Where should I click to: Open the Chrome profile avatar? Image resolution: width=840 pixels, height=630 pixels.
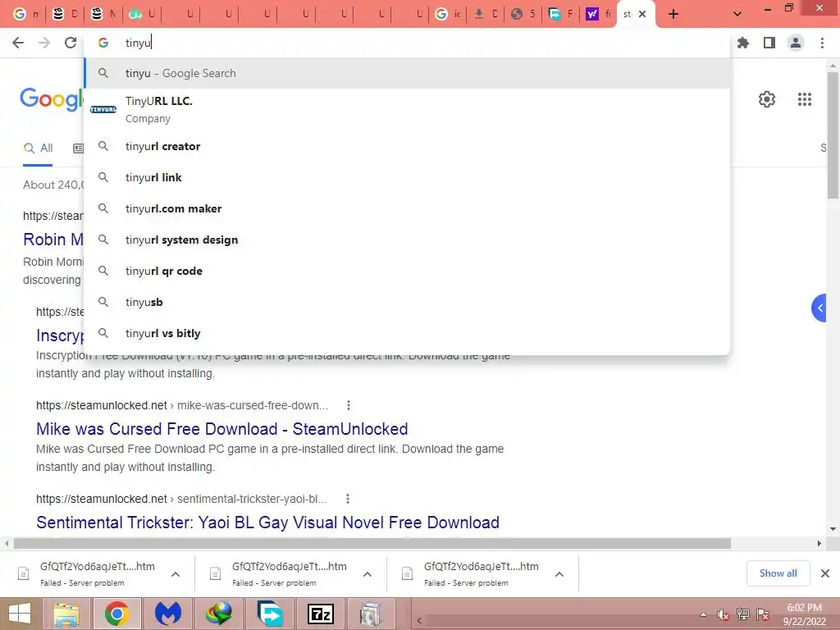click(x=796, y=43)
